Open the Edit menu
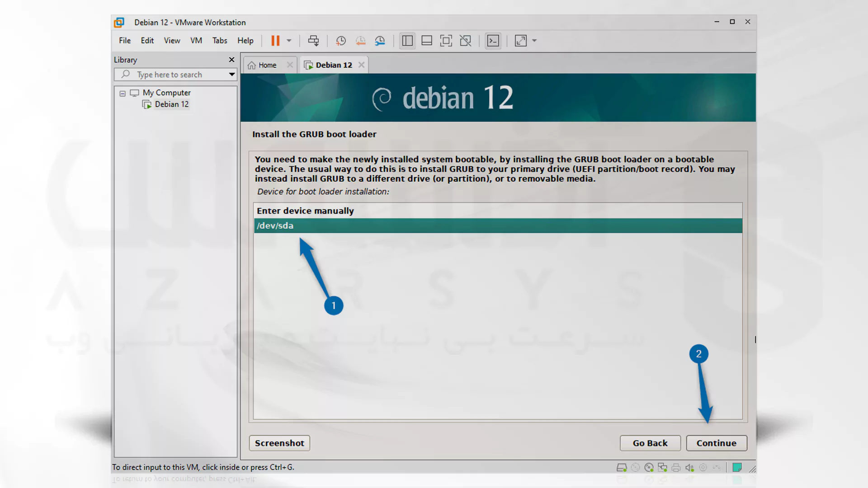Screen dimensions: 868x488 147,41
